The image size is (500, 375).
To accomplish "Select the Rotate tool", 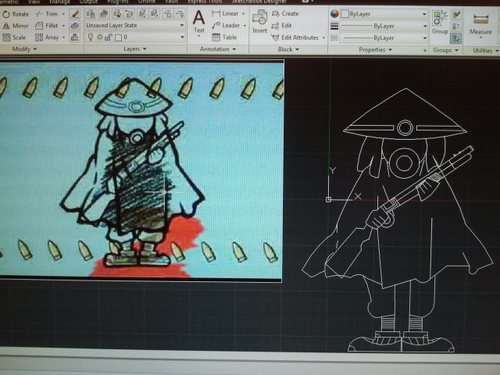I will click(x=16, y=14).
